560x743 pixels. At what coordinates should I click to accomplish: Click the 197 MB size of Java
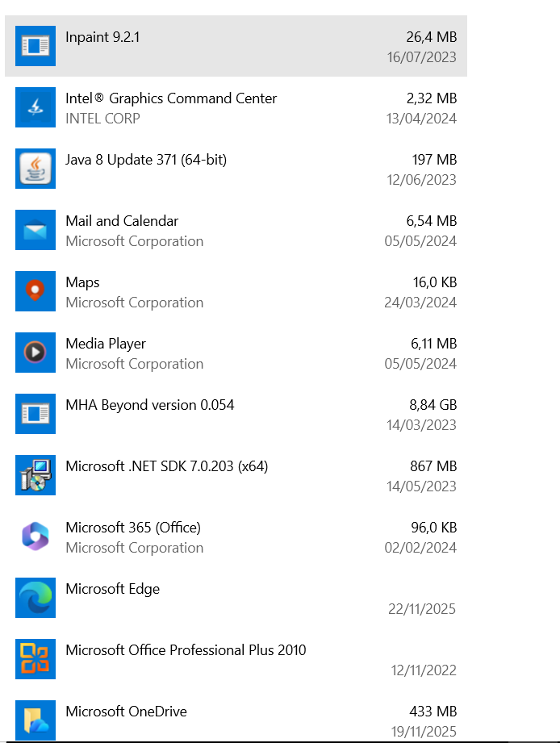[x=434, y=160]
